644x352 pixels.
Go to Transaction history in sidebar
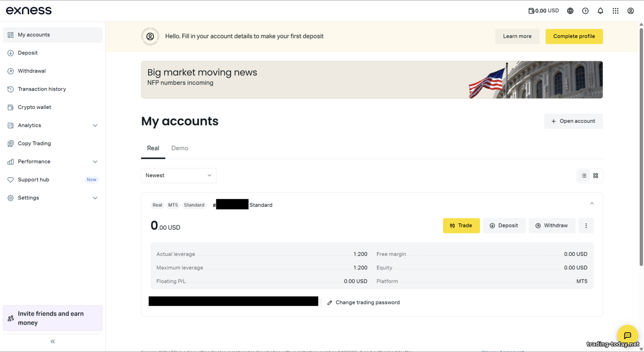click(42, 89)
